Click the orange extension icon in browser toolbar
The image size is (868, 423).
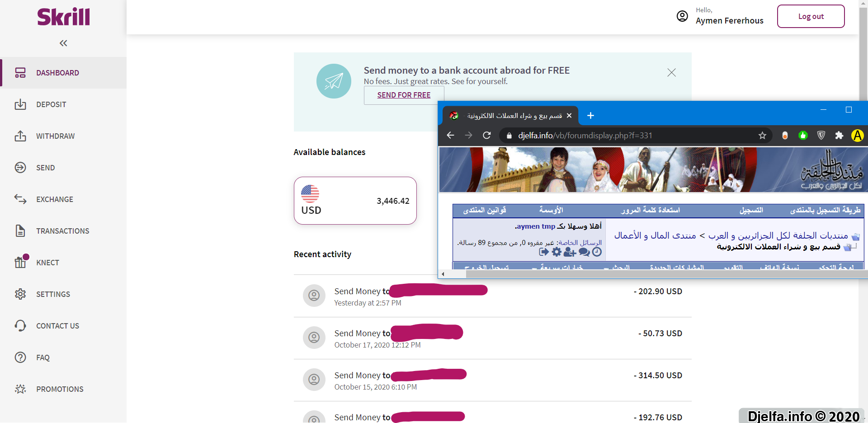pos(785,135)
